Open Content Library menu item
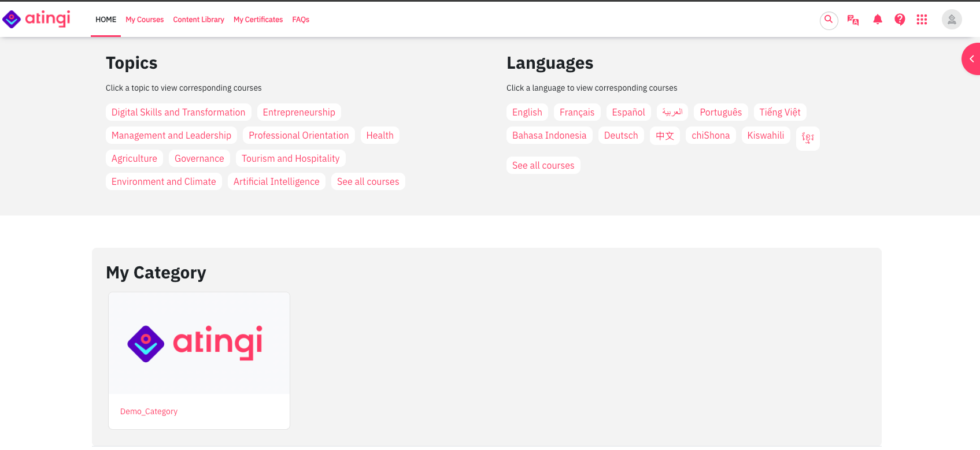The height and width of the screenshot is (450, 980). coord(198,20)
